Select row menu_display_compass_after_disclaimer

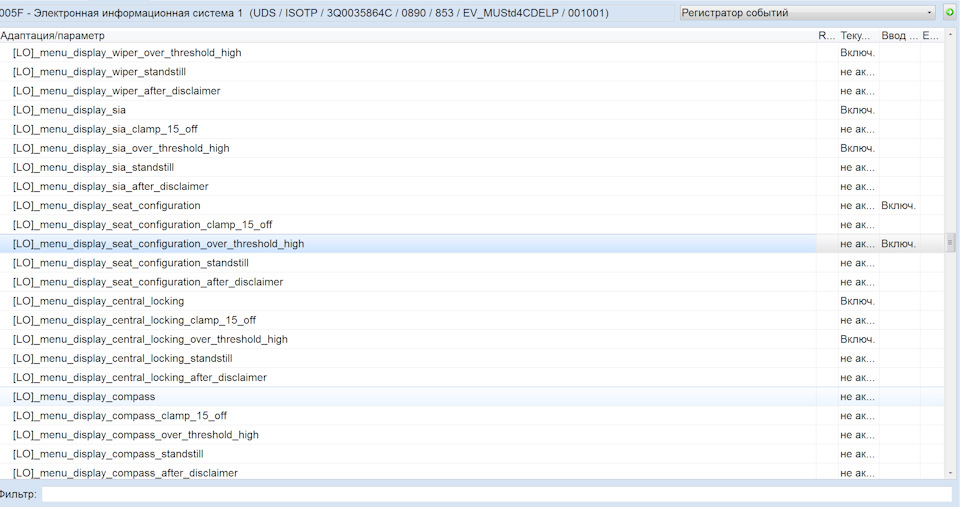point(471,473)
